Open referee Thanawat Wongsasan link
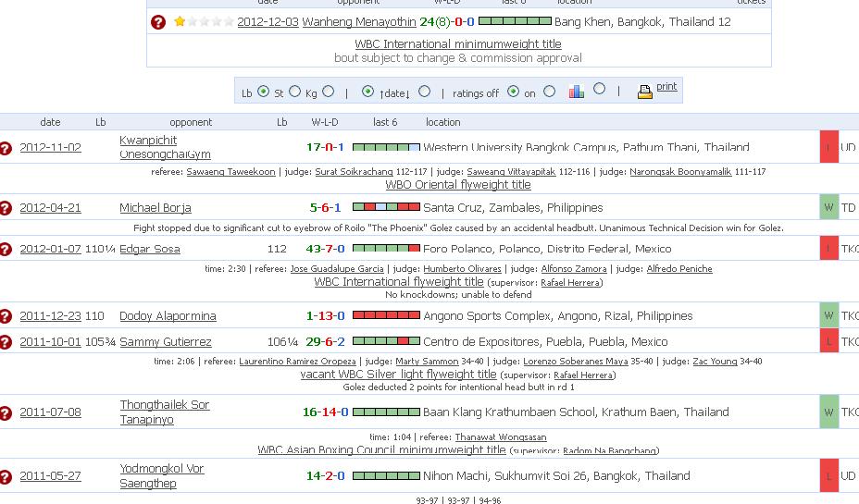The image size is (859, 504). coord(501,437)
